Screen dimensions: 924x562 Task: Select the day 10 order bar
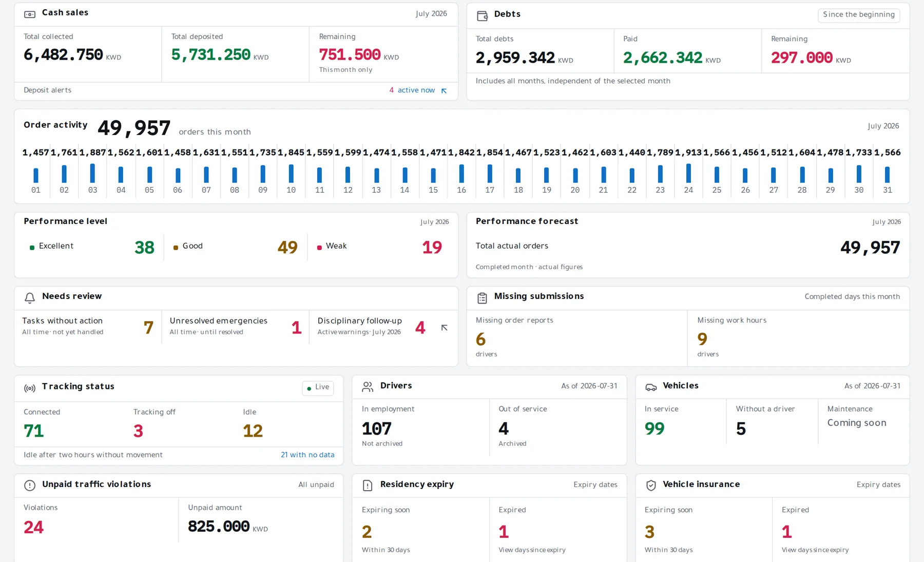[x=291, y=174]
